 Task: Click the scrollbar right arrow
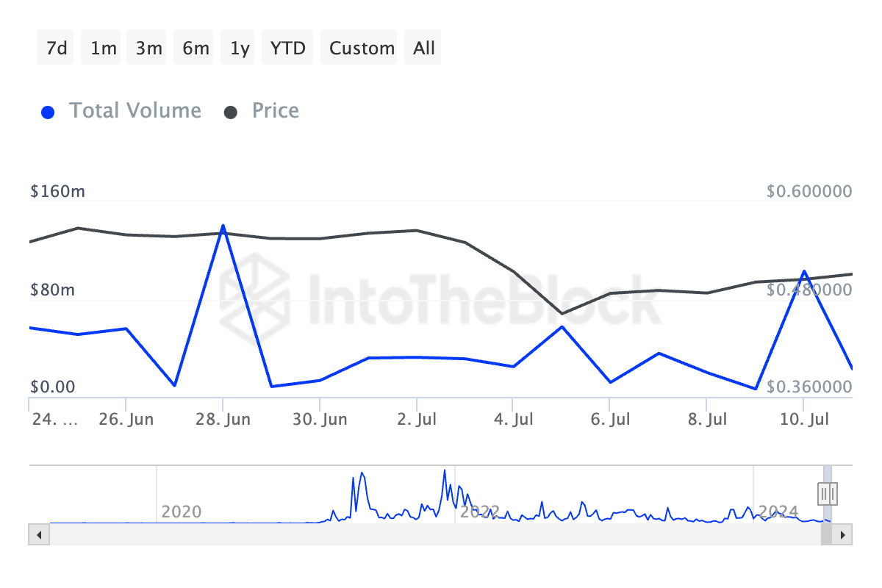(843, 534)
